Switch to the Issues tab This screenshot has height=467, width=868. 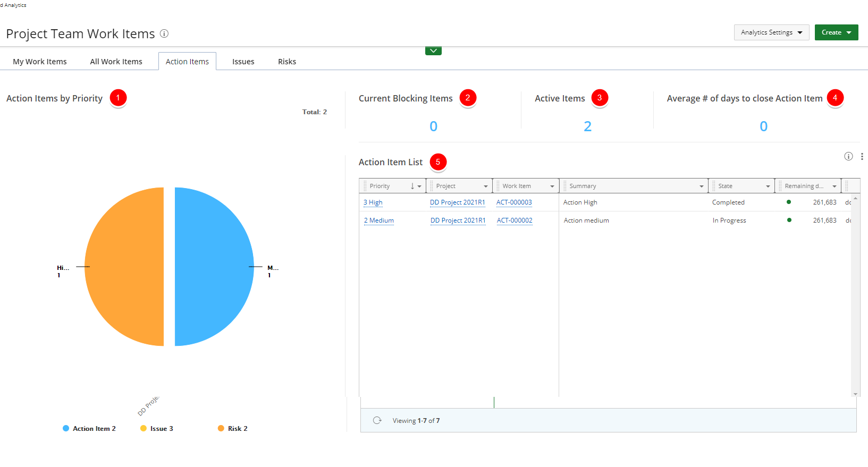(x=243, y=62)
